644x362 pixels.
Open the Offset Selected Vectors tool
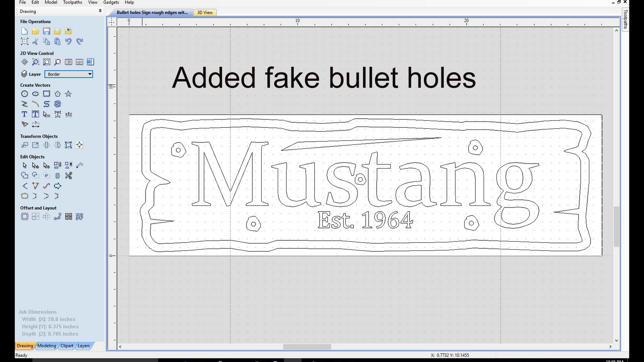(24, 217)
